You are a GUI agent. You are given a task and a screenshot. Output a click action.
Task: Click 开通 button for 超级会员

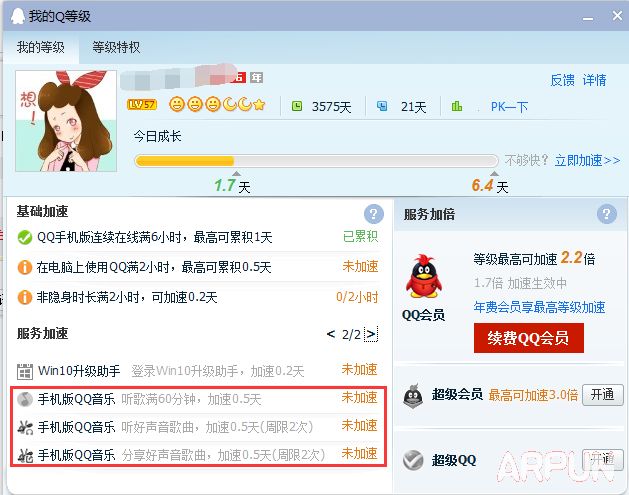pyautogui.click(x=603, y=395)
